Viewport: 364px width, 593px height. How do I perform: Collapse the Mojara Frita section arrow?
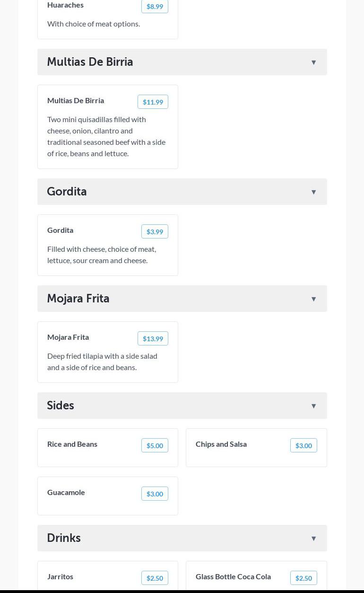click(313, 299)
